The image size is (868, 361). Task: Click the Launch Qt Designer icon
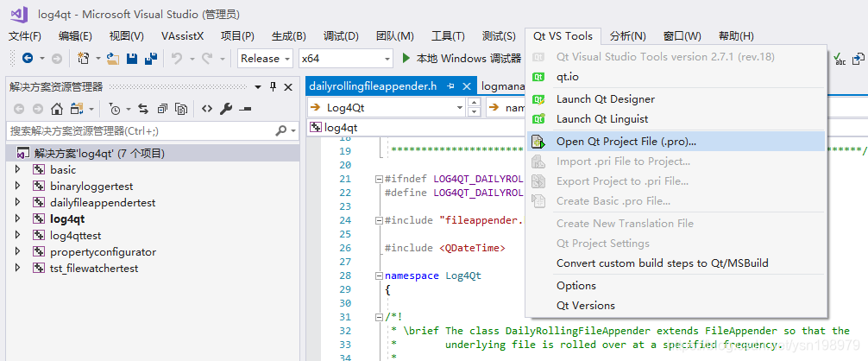538,99
